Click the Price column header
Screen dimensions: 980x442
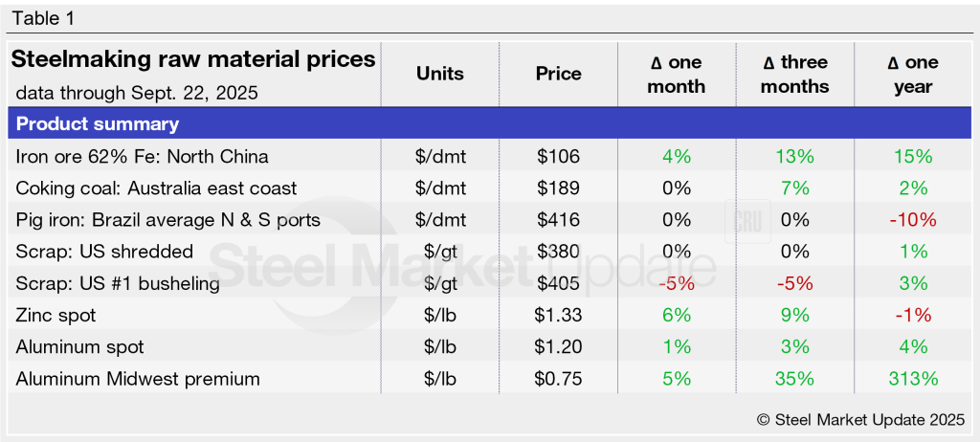pyautogui.click(x=558, y=74)
